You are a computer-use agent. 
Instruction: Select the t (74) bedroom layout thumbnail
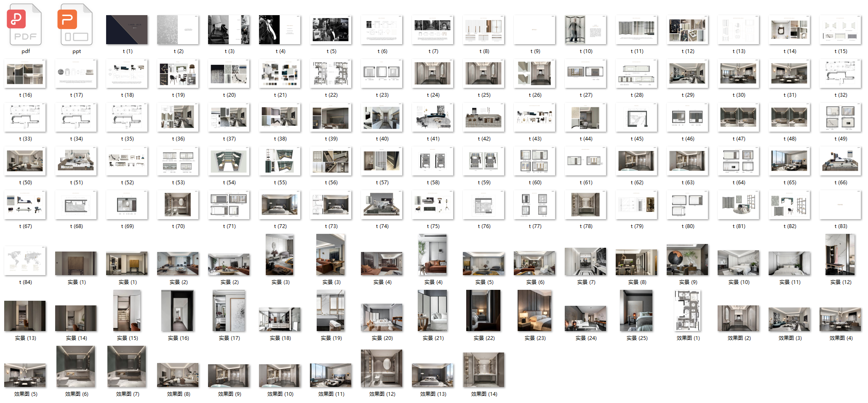[x=382, y=205]
